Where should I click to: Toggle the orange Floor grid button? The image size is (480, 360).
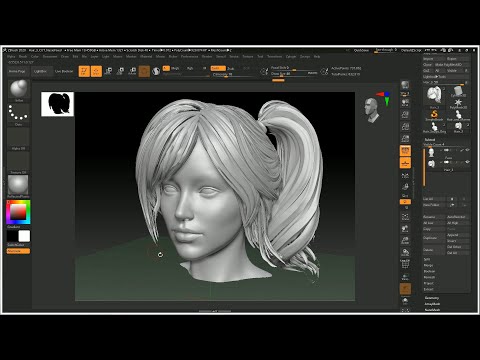(405, 163)
